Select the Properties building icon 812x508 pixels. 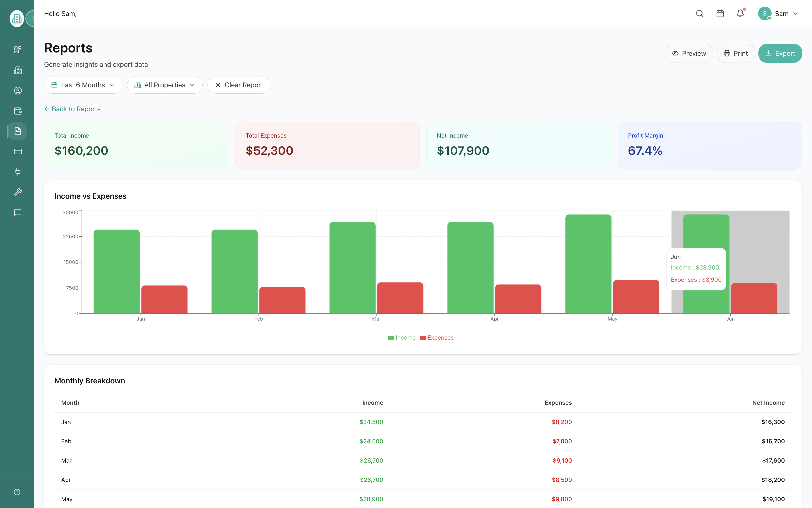[17, 70]
